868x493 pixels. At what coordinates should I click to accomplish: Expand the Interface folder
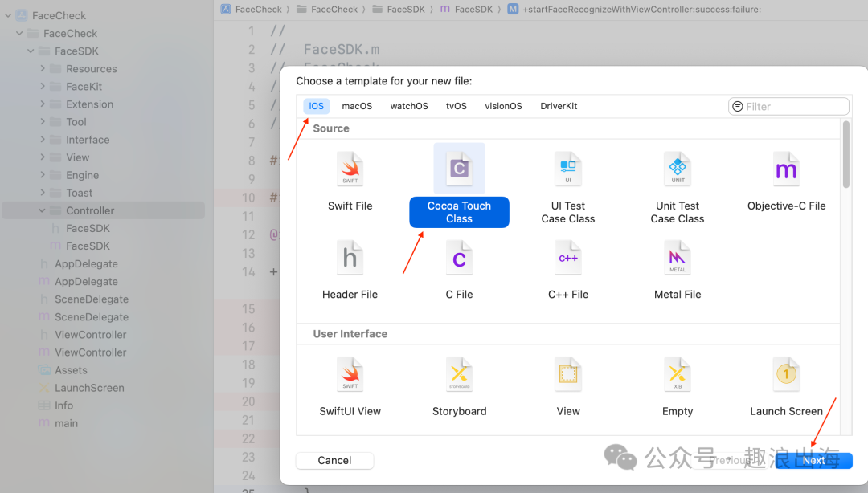click(42, 140)
